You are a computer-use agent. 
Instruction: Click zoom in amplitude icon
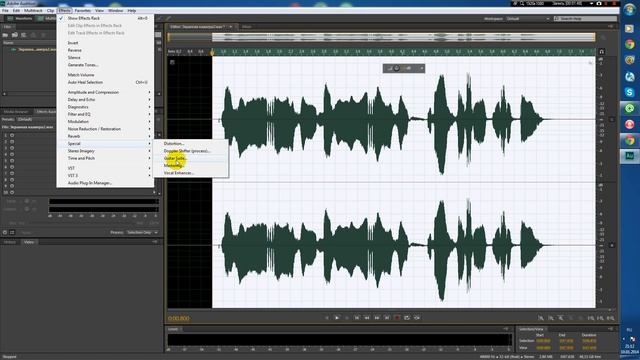541,318
